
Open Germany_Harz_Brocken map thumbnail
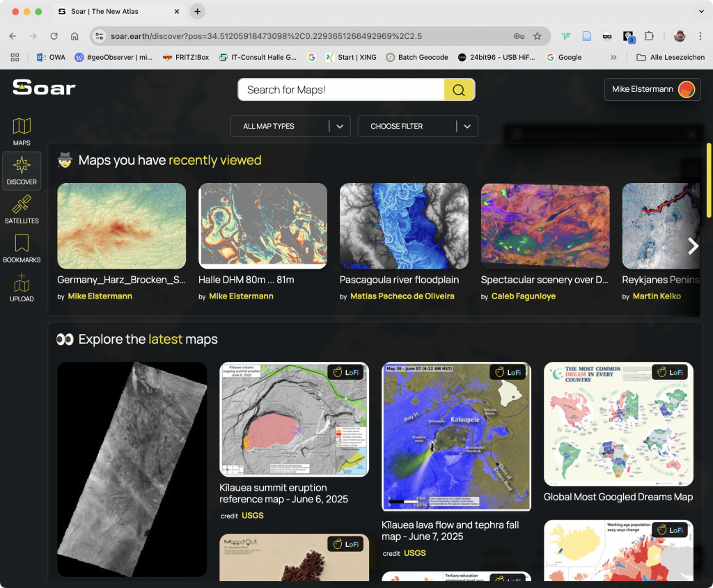(121, 226)
